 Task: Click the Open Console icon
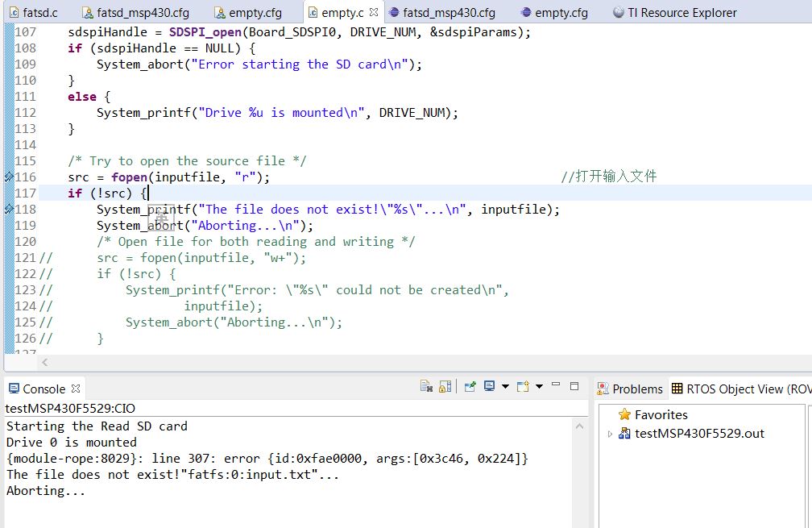(x=523, y=387)
